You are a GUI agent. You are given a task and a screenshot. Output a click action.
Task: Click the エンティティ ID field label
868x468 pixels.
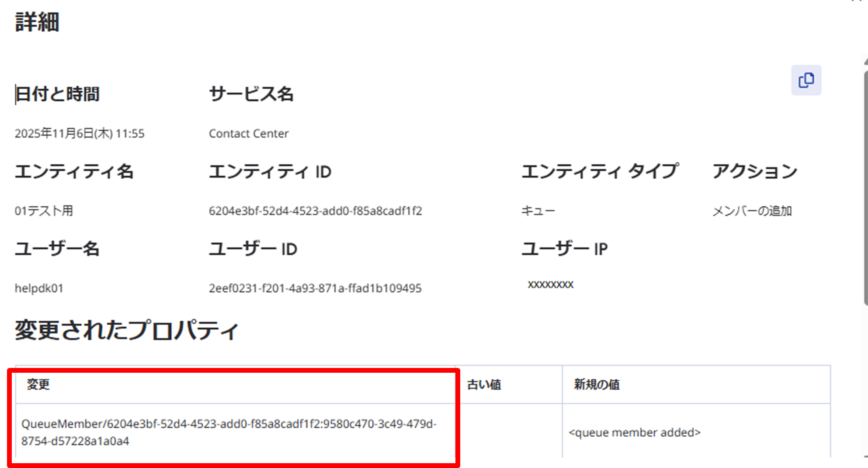click(x=270, y=172)
